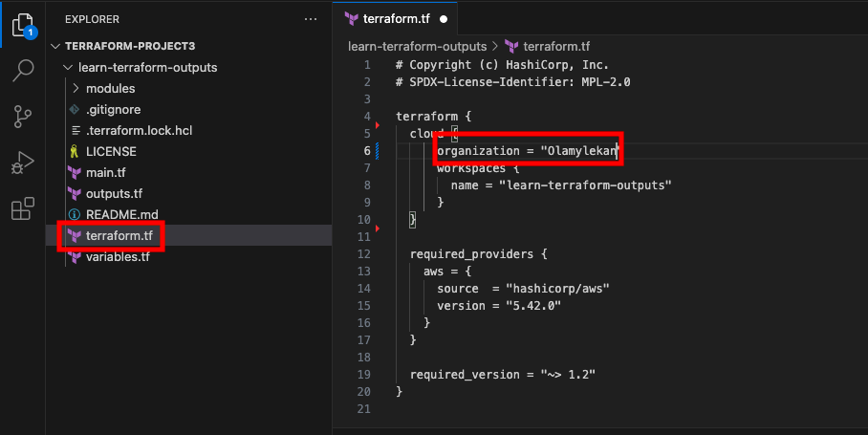Open the main.tf file
Screen dimensions: 868x435
[x=105, y=173]
